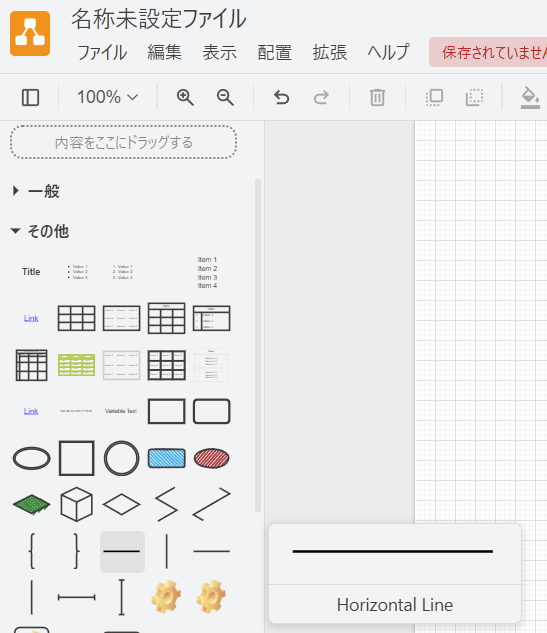Image resolution: width=547 pixels, height=633 pixels.
Task: Select the ellipse outline shape
Action: coord(31,459)
